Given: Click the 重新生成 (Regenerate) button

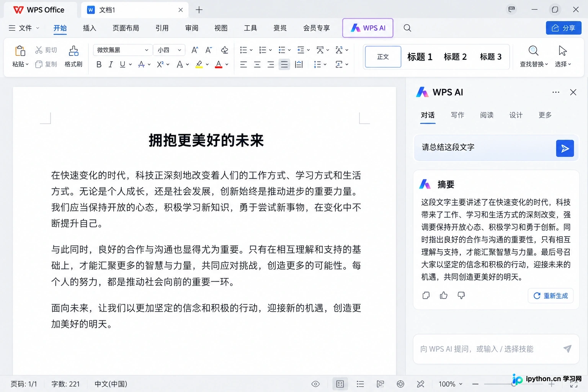Looking at the screenshot, I should (x=550, y=296).
